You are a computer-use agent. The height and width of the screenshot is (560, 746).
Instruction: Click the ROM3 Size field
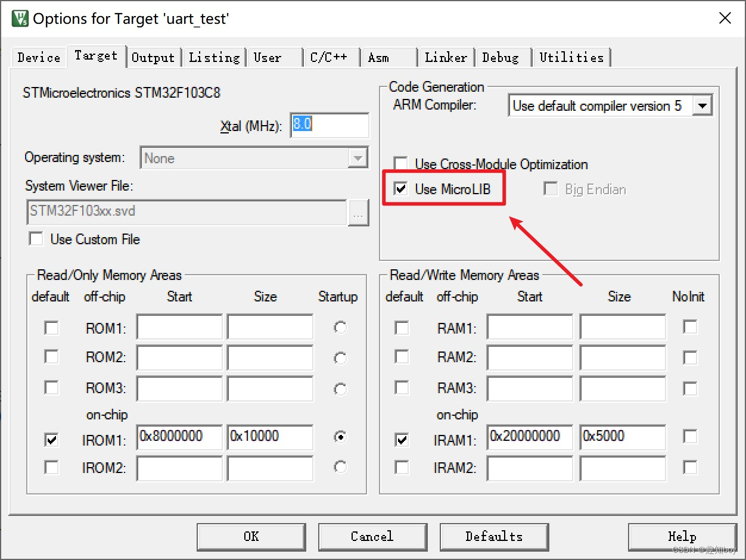(270, 388)
